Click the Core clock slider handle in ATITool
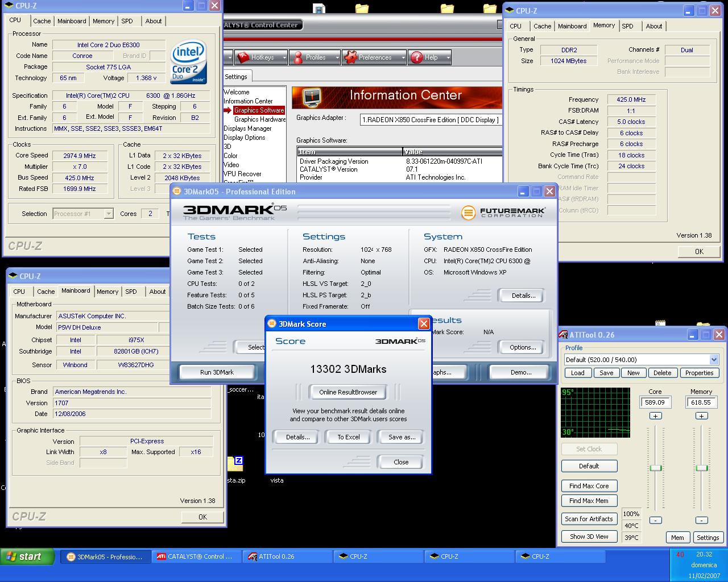Screen dimensions: 728x582 click(656, 468)
